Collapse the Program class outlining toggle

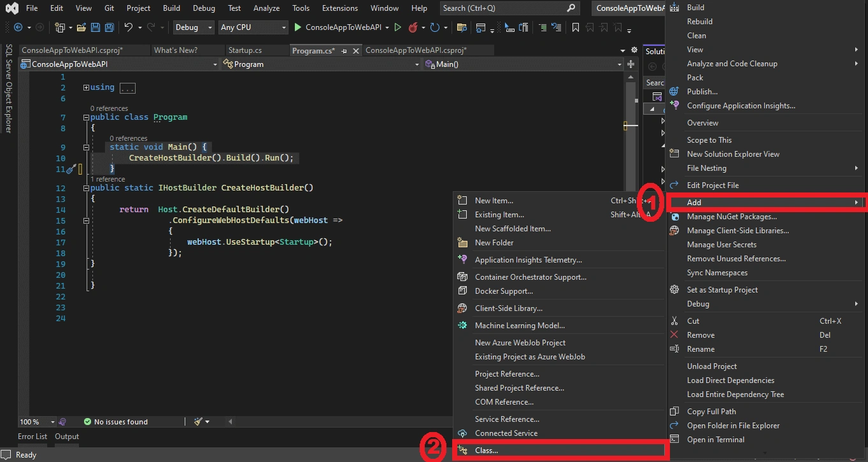tap(86, 117)
